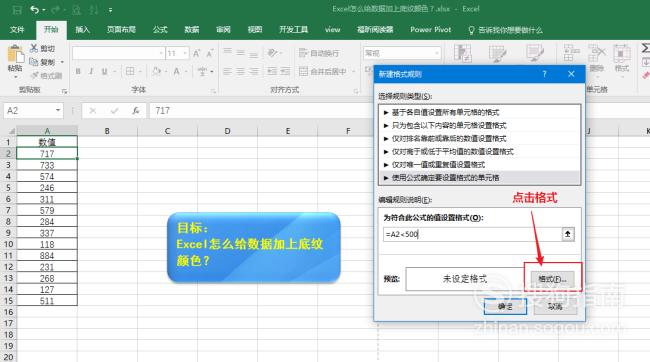Click the Save icon in quick access toolbar
This screenshot has height=362, width=650.
click(17, 10)
